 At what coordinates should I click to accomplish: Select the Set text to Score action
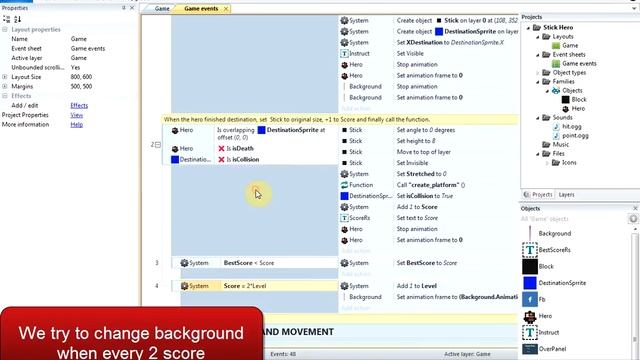click(x=417, y=218)
